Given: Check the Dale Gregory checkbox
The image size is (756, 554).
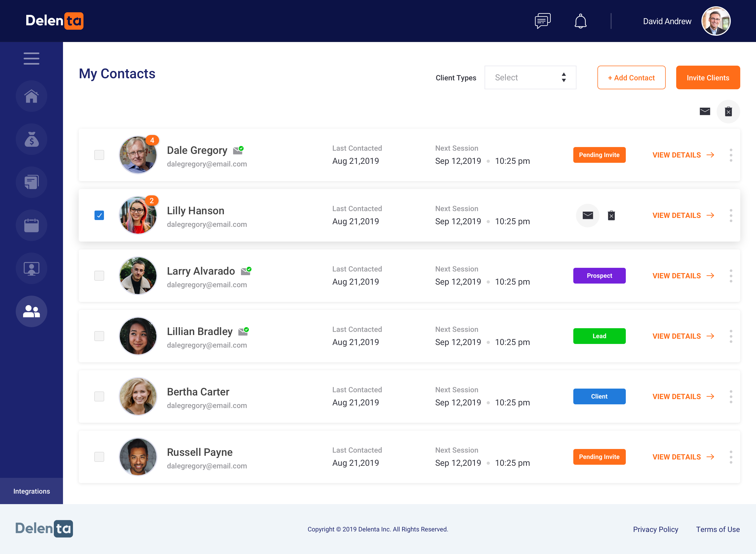Looking at the screenshot, I should click(99, 155).
